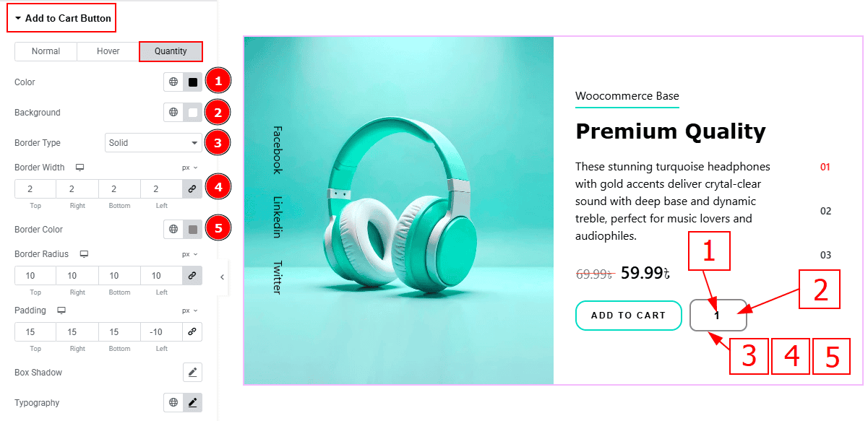Click the Facebook vertical link
Screen dimensions: 868x421
pos(277,150)
